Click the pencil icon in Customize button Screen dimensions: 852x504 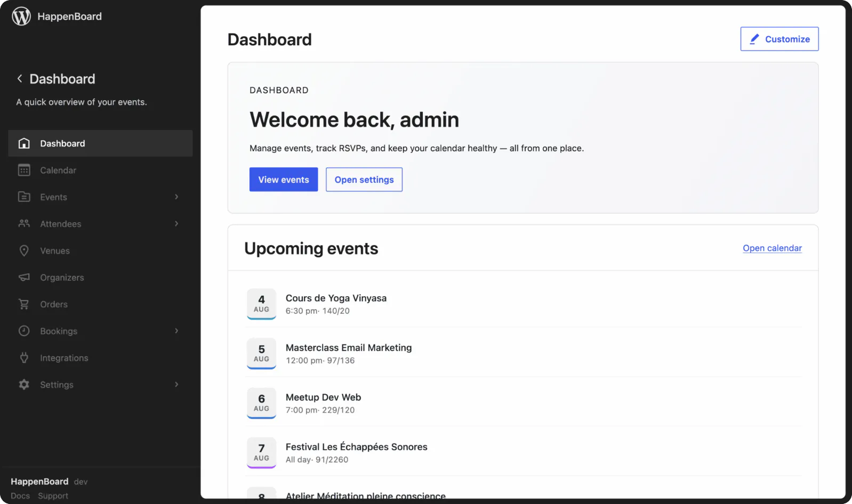(754, 39)
